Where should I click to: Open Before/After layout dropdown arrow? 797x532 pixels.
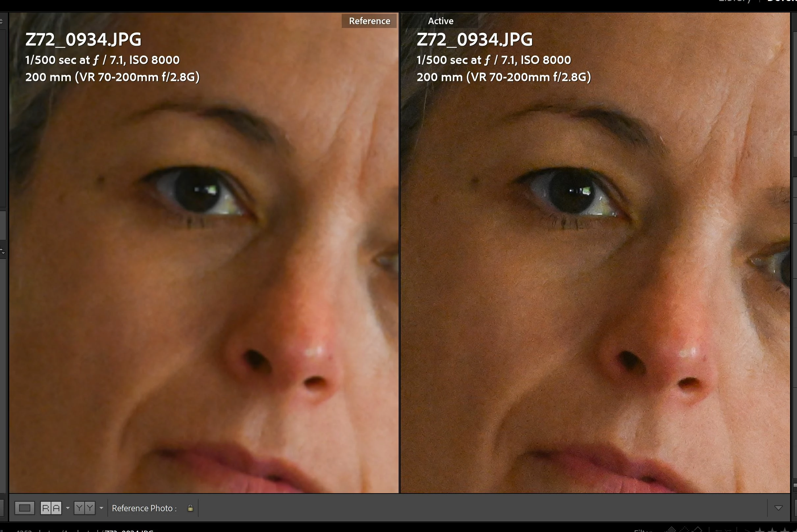pos(101,508)
